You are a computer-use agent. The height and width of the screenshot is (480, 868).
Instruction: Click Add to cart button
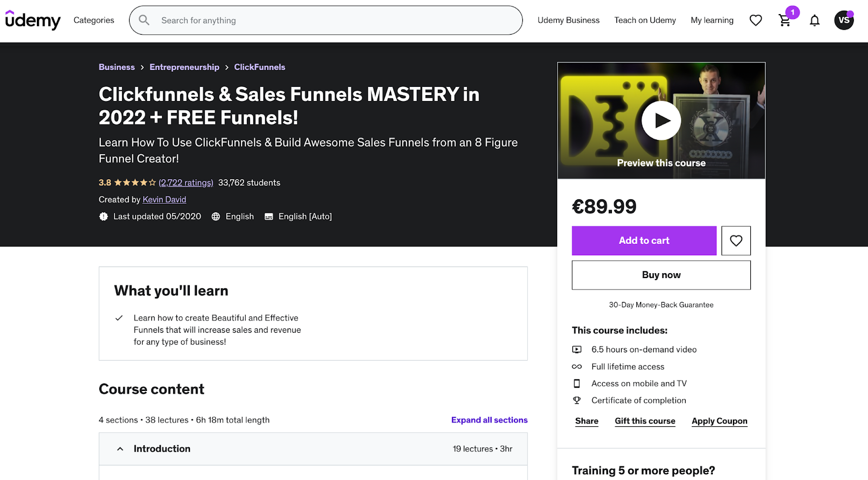pos(644,241)
